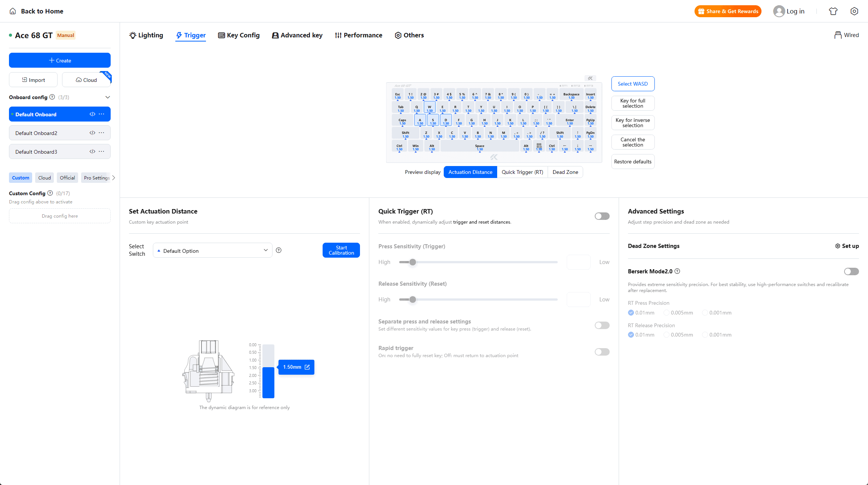Click the Log in avatar icon
868x485 pixels.
[x=779, y=11]
